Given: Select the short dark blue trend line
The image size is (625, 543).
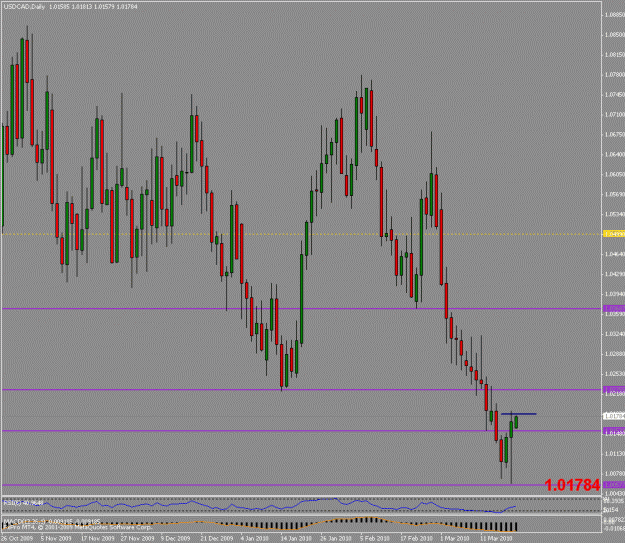Looking at the screenshot, I should (x=519, y=414).
